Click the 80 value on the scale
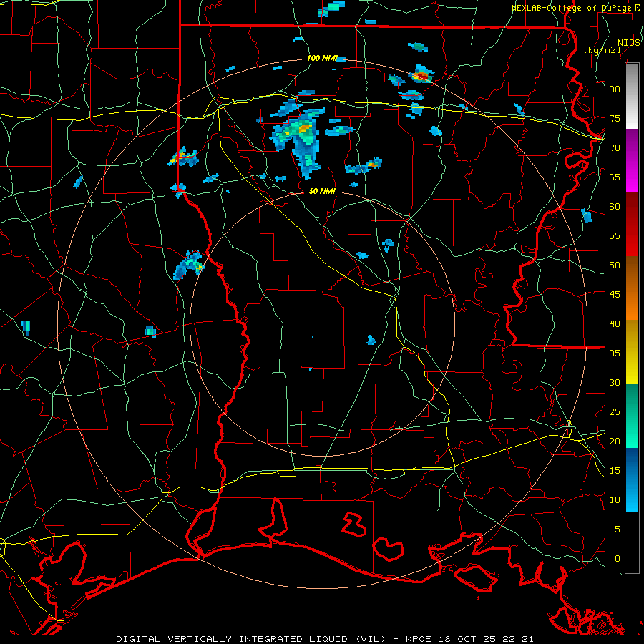644x644 pixels. [x=615, y=89]
